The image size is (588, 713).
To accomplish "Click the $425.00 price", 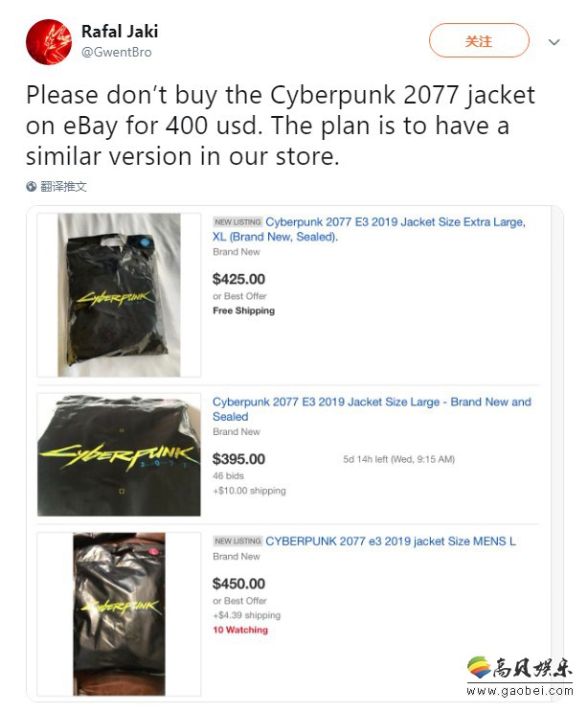I will coord(238,279).
